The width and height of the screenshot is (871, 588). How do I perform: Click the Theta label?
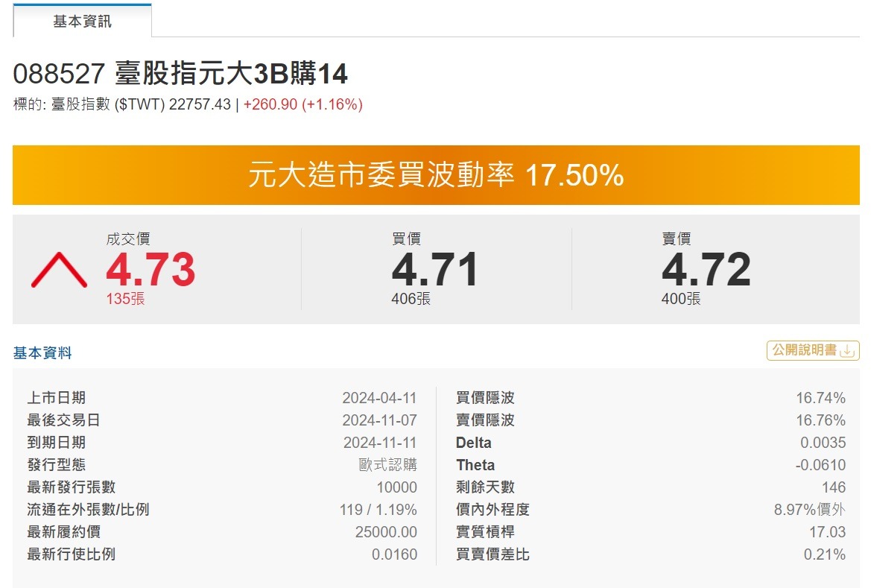point(475,464)
